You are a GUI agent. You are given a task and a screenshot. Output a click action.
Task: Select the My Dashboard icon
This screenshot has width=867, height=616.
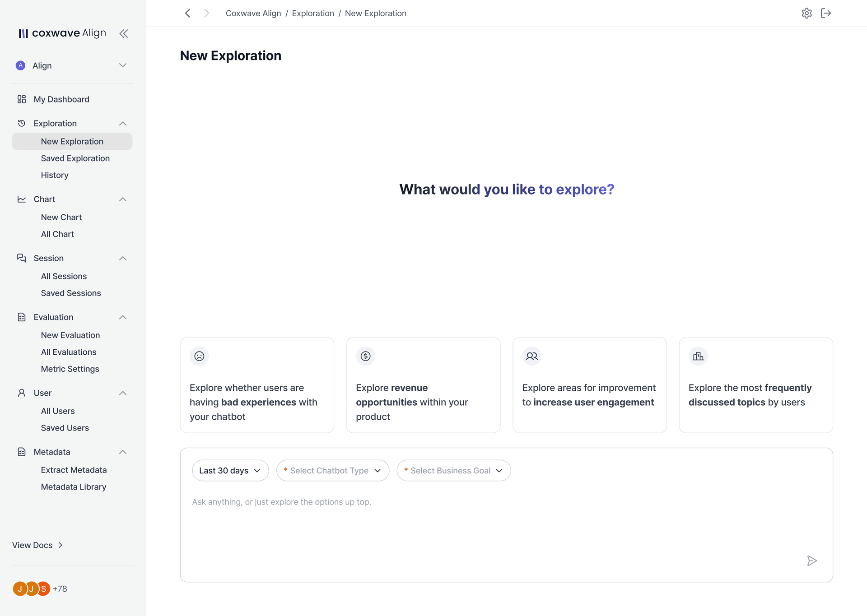(x=22, y=99)
